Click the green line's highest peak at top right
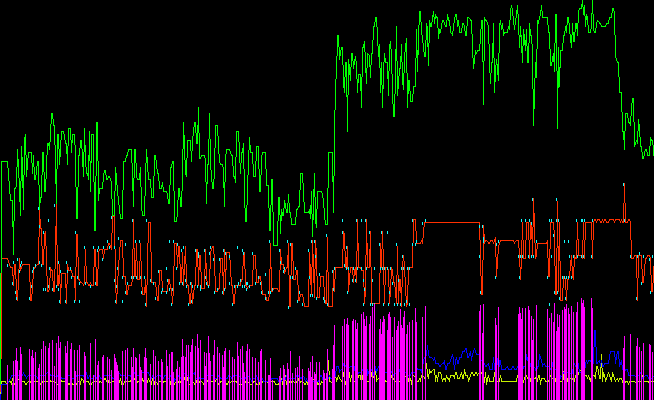 (x=591, y=3)
